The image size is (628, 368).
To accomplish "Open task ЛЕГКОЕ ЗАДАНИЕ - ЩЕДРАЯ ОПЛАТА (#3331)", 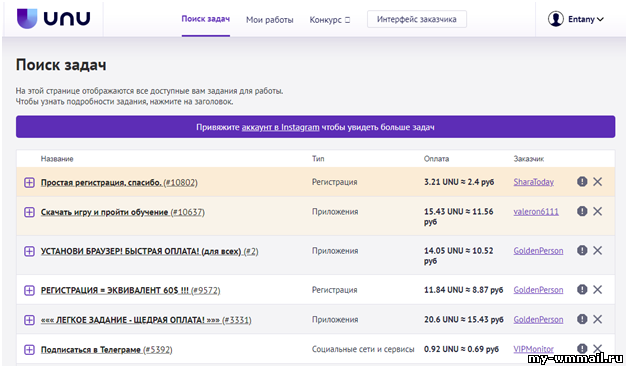I will coord(146,320).
